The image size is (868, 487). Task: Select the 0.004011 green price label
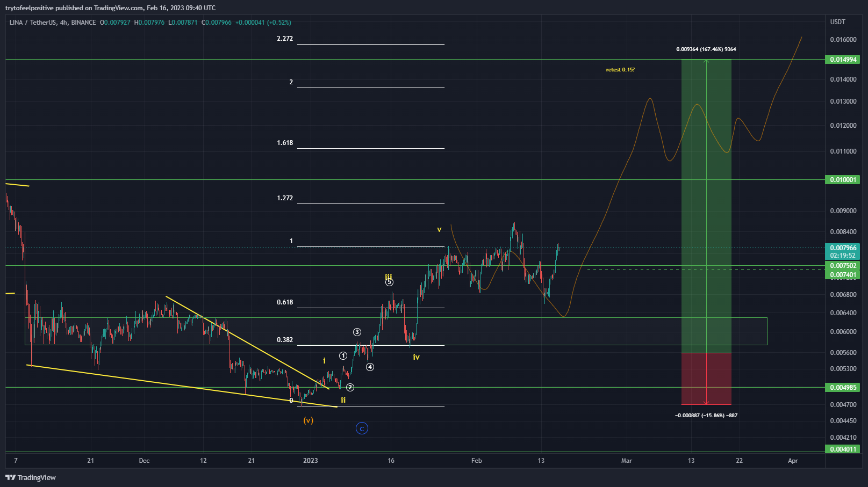click(842, 449)
